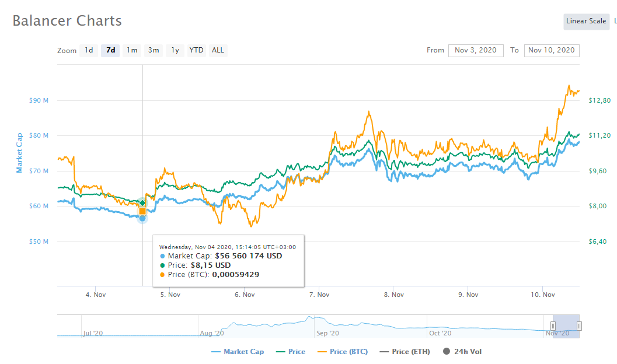Click the orange Price (BTC) square marker
The image size is (617, 364).
click(x=142, y=211)
